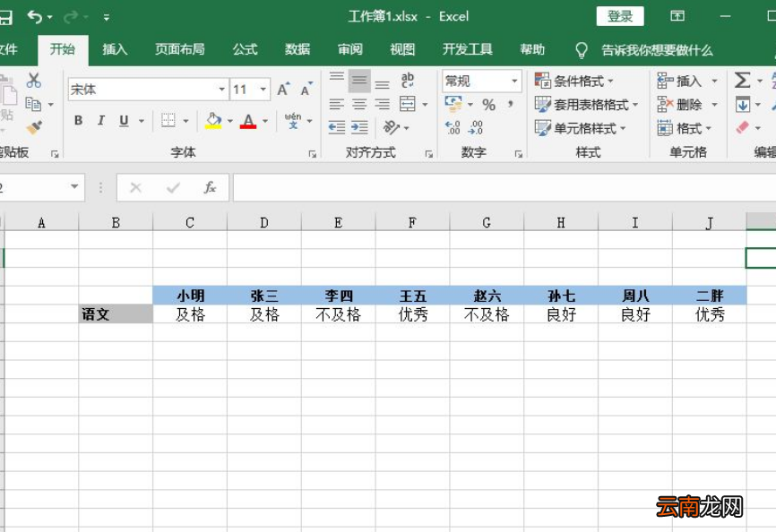Increase font size with large A
The image size is (776, 532).
pyautogui.click(x=283, y=90)
